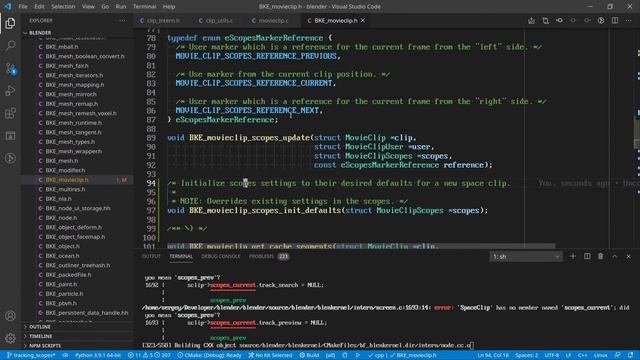Open BKE_packedFile.h in explorer
Image resolution: width=640 pixels, height=360 pixels.
[x=68, y=275]
